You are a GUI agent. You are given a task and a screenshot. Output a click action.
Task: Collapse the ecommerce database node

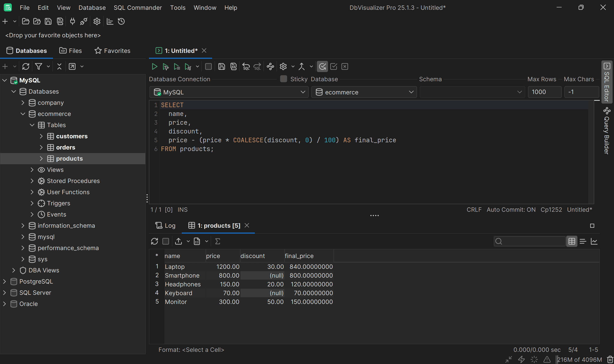23,114
